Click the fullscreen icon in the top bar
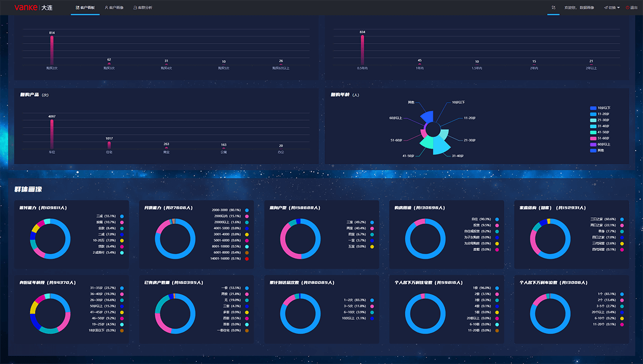Screen dimensions: 643x364 [553, 8]
